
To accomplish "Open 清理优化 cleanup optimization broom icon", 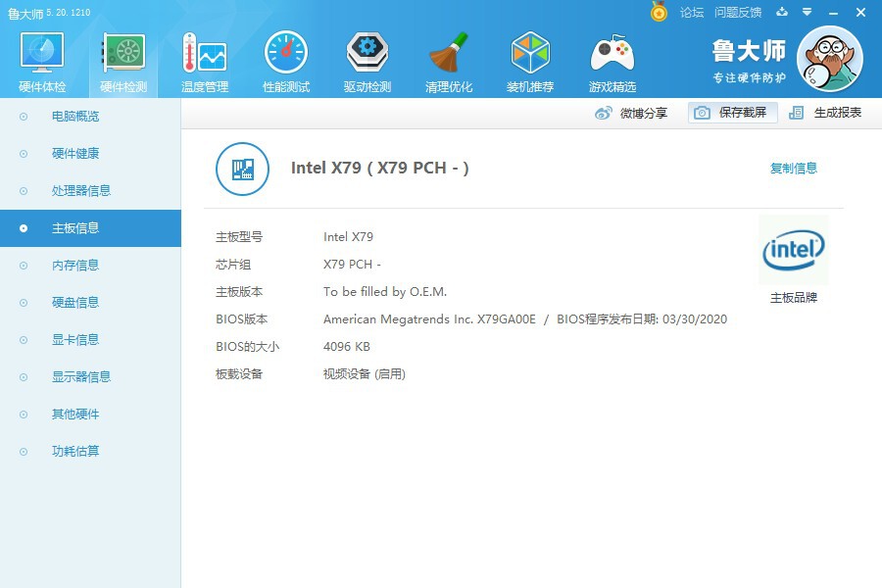I will 449,61.
